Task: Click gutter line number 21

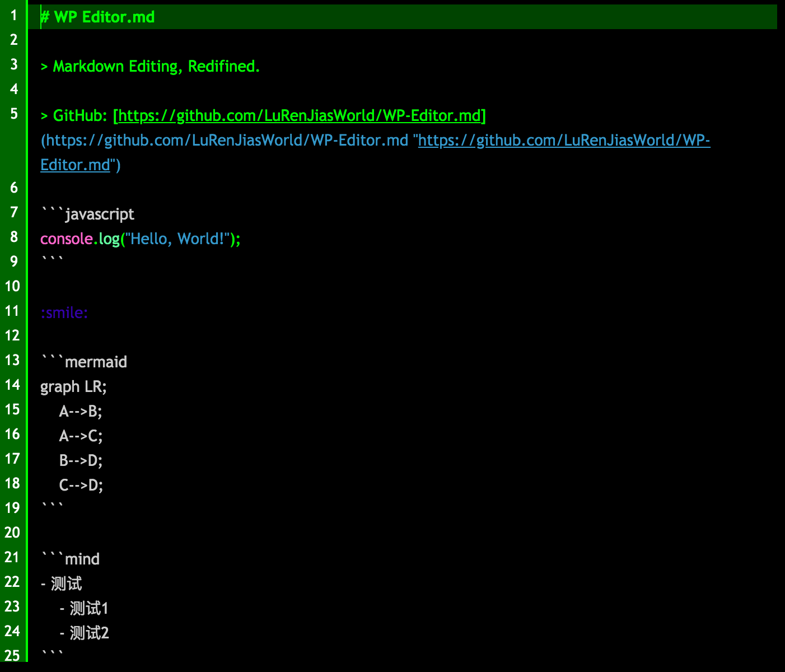Action: (x=12, y=557)
